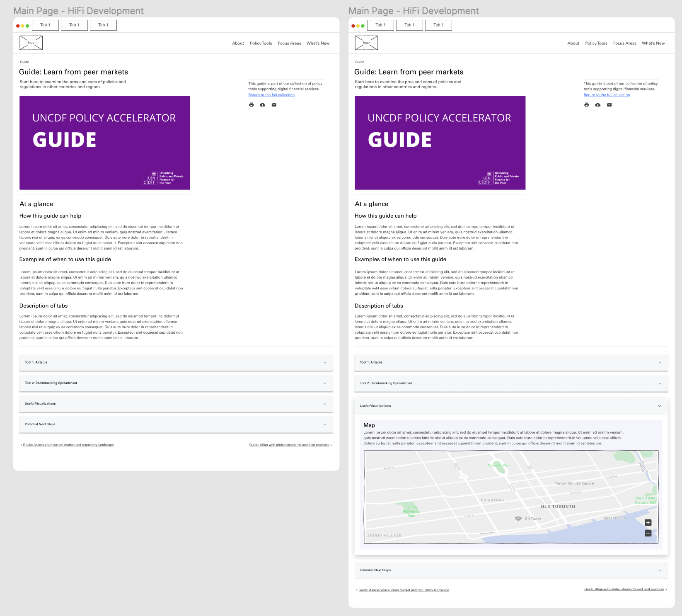Expand Tool 2: Benchmarking Spreadsheet in left mockup

176,383
